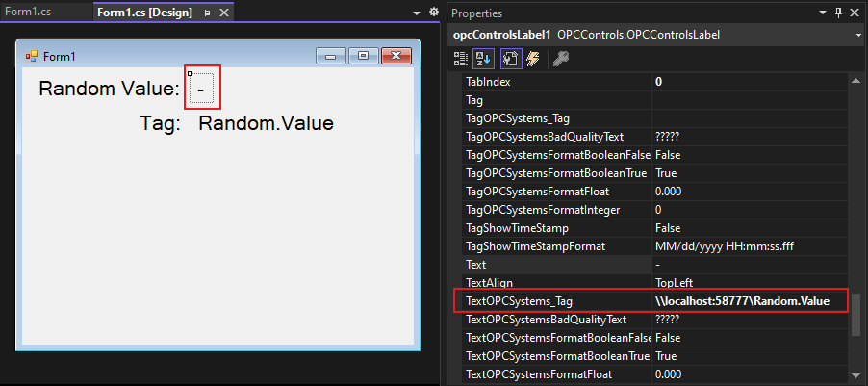Select the Form1.cs [Design] tab
This screenshot has height=386, width=868.
click(144, 13)
